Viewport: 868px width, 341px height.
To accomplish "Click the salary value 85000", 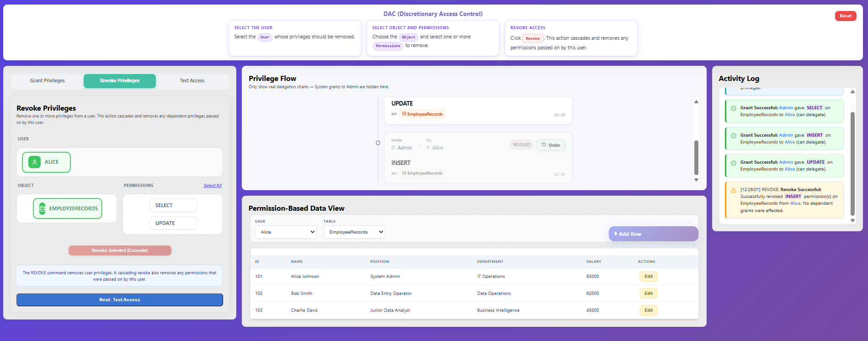I will (x=593, y=277).
